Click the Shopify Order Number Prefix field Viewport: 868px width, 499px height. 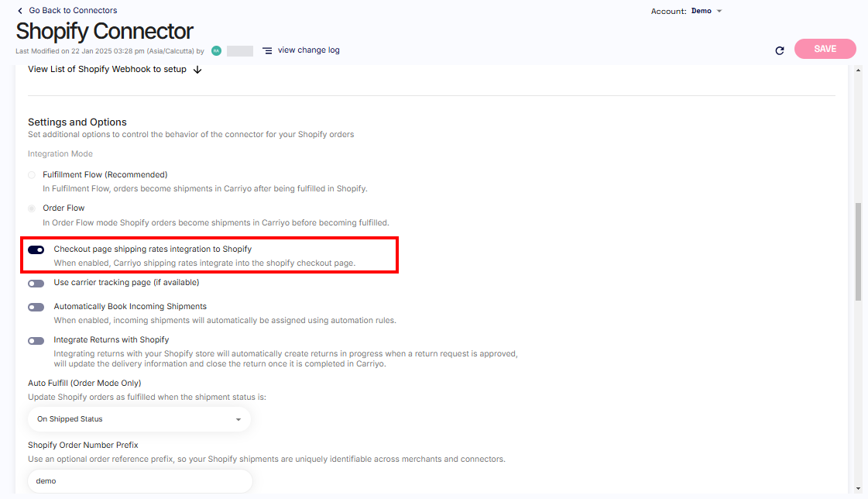[140, 480]
